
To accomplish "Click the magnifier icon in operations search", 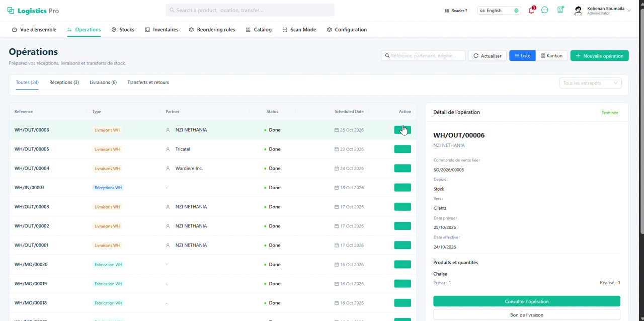I will coord(387,56).
